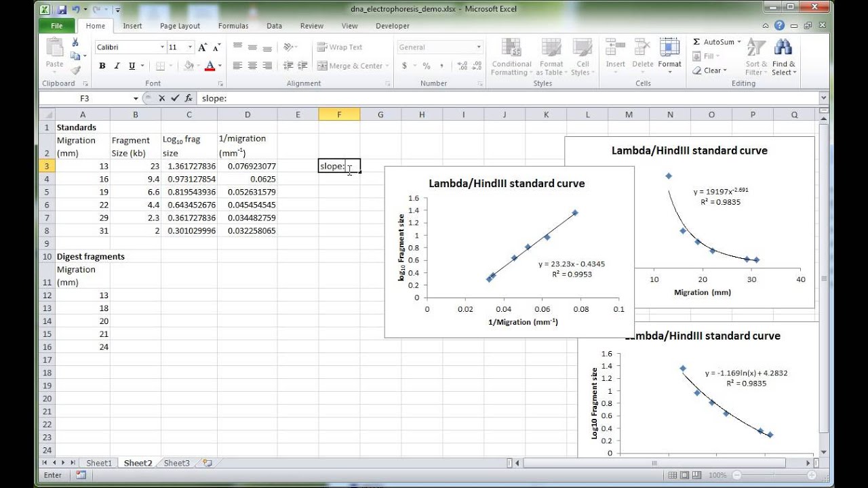Click Decrease Font Size icon

click(x=216, y=47)
